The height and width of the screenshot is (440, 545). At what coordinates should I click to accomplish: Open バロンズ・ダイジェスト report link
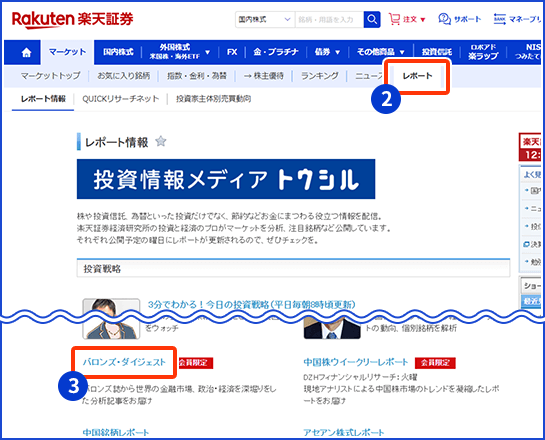(x=124, y=362)
